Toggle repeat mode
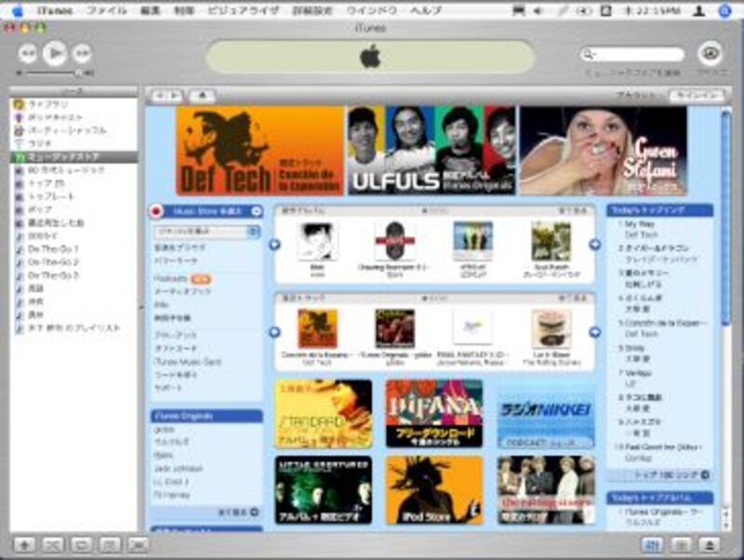The height and width of the screenshot is (560, 744). [x=81, y=545]
